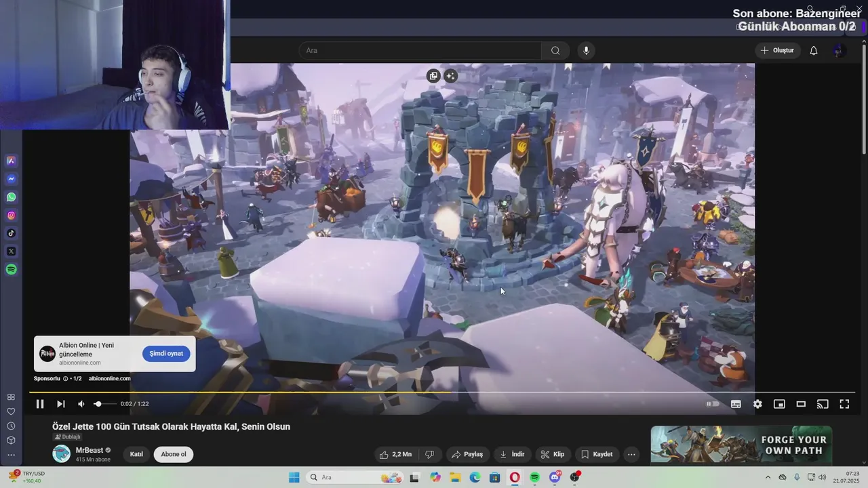
Task: Click the YouTube search field labeled Ara
Action: (x=420, y=50)
